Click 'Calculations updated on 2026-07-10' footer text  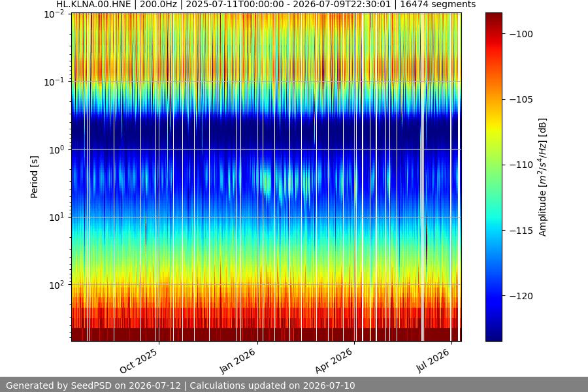272,385
